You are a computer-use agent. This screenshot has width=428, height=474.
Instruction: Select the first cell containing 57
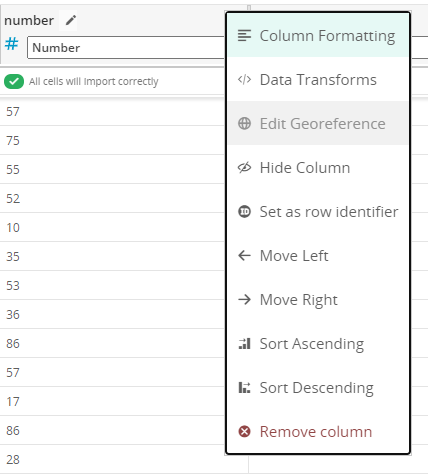(x=113, y=112)
